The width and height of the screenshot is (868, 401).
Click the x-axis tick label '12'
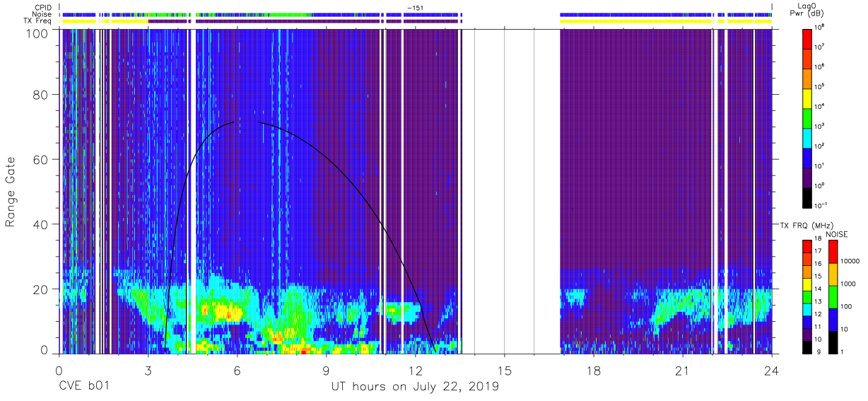tap(415, 371)
